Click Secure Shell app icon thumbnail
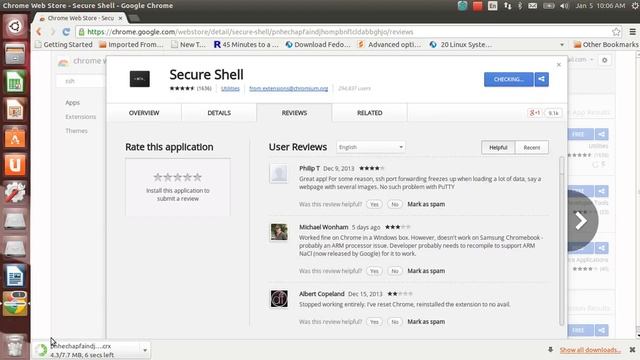The width and height of the screenshot is (640, 360). pyautogui.click(x=140, y=79)
